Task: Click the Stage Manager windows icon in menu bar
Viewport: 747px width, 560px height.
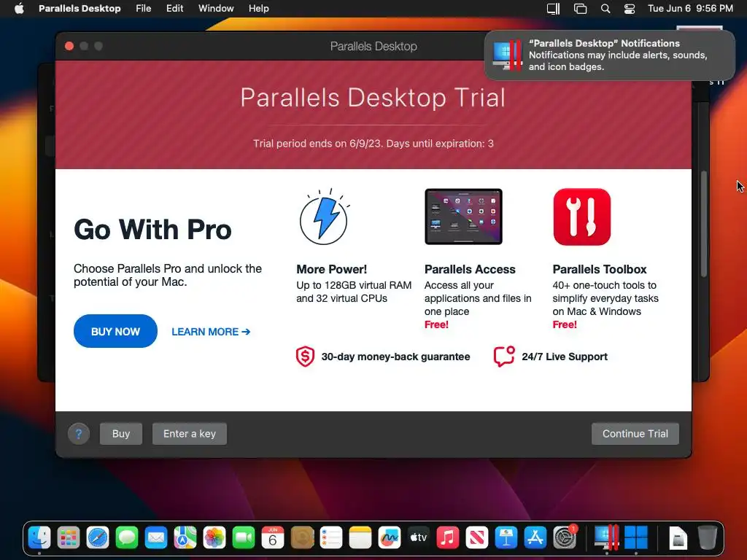Action: (580, 9)
